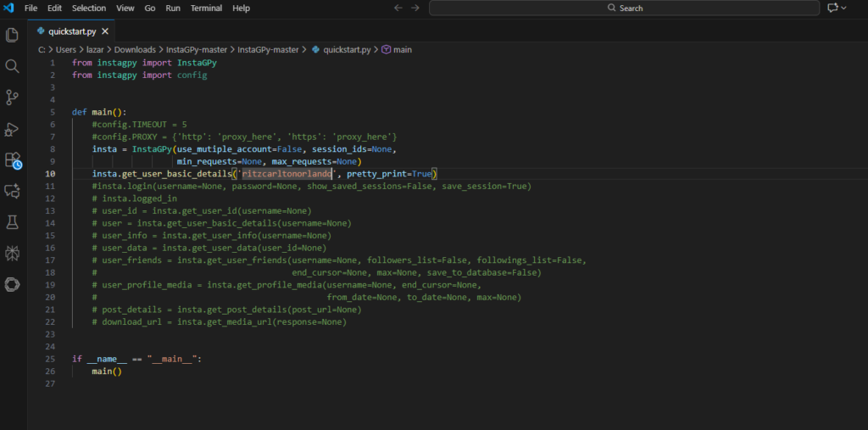Screen dimensions: 868x430
Task: Open the Selection menu
Action: pos(89,8)
